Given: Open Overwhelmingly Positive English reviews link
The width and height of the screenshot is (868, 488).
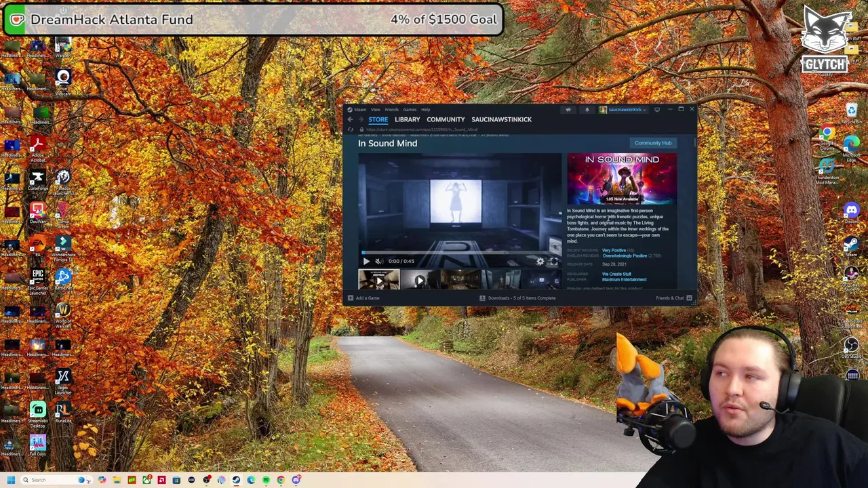Looking at the screenshot, I should [x=625, y=256].
